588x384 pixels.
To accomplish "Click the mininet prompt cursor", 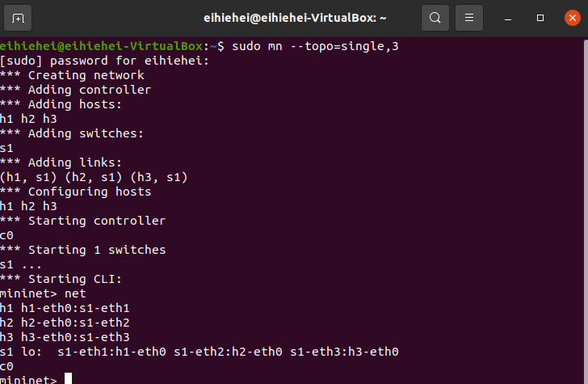I will [x=68, y=378].
